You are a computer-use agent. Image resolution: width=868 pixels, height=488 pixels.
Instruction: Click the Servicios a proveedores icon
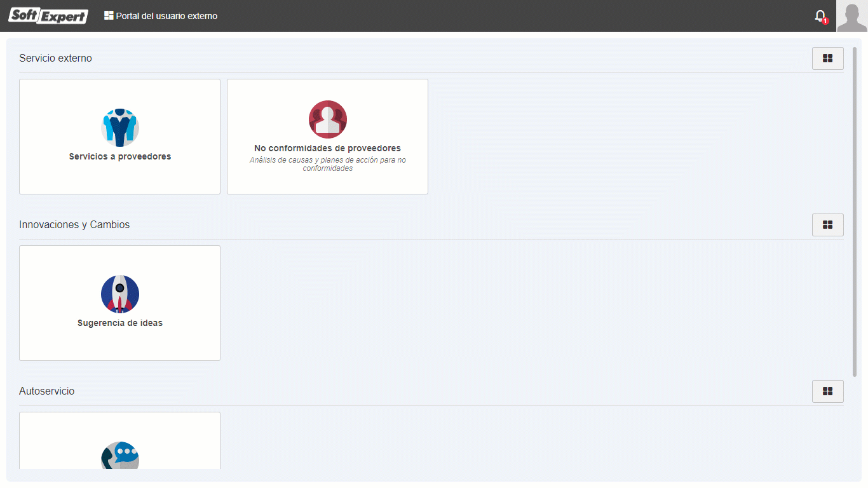(x=120, y=128)
